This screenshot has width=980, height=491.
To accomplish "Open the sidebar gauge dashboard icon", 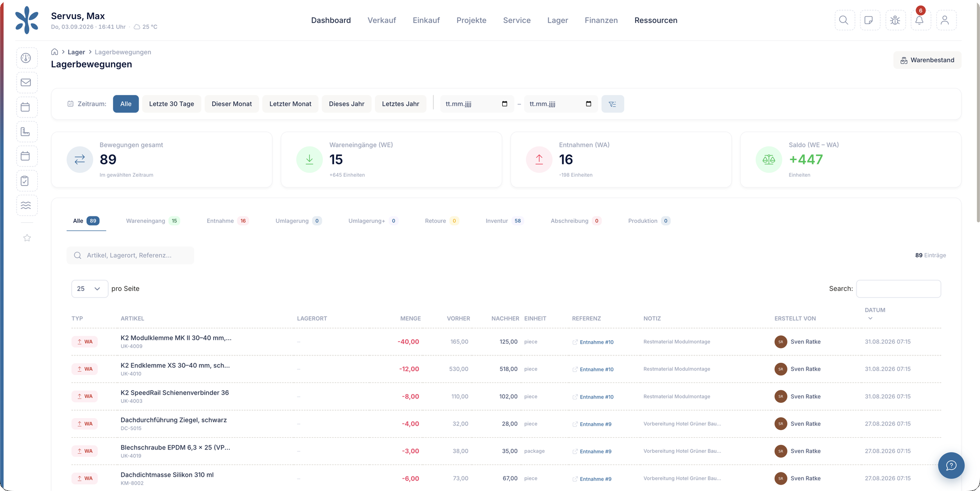I will pos(26,58).
